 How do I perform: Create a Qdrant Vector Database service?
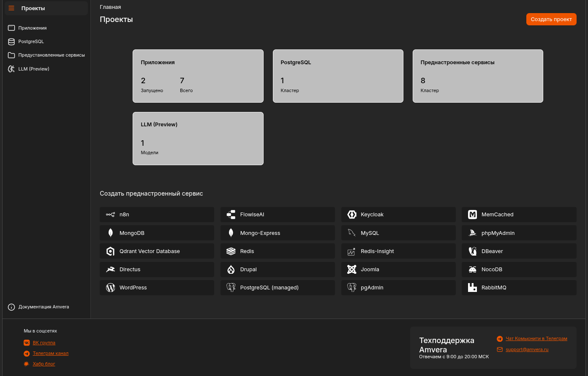157,251
